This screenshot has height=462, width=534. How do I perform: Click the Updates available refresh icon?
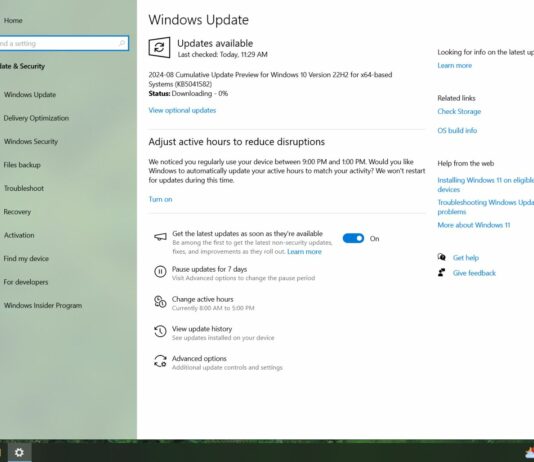[x=159, y=47]
